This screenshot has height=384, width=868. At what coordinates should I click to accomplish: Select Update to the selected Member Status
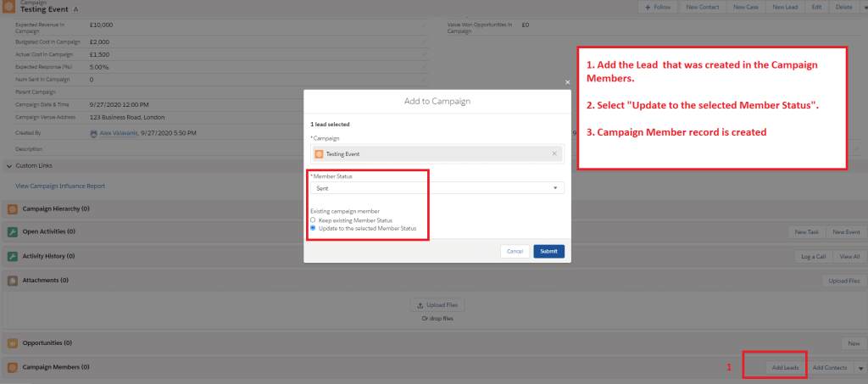coord(313,228)
